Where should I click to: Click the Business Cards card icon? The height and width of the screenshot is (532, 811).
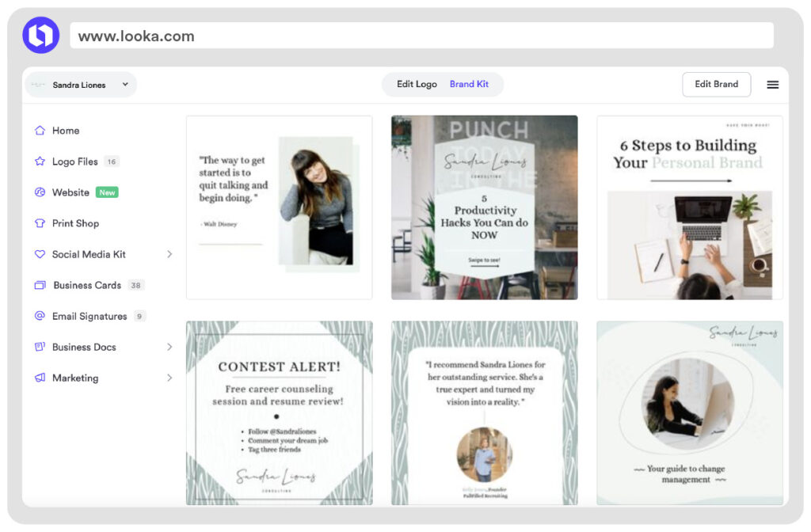[x=39, y=285]
